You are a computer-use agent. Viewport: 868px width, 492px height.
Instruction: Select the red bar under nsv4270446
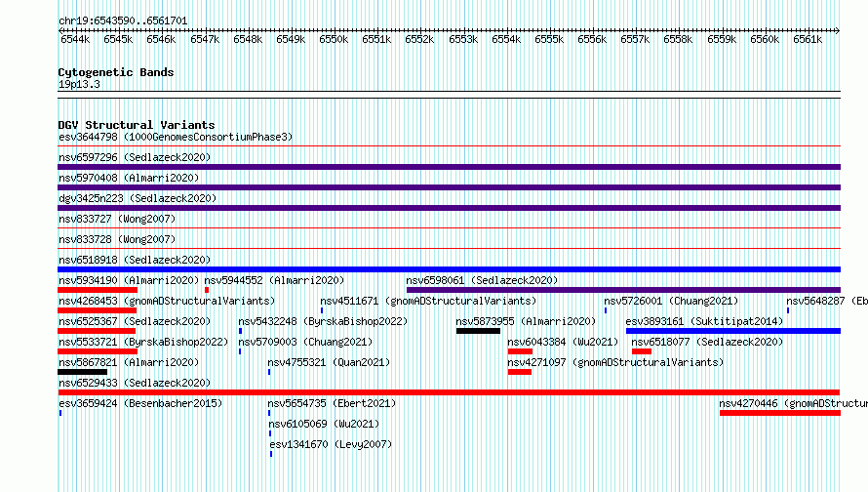[780, 413]
